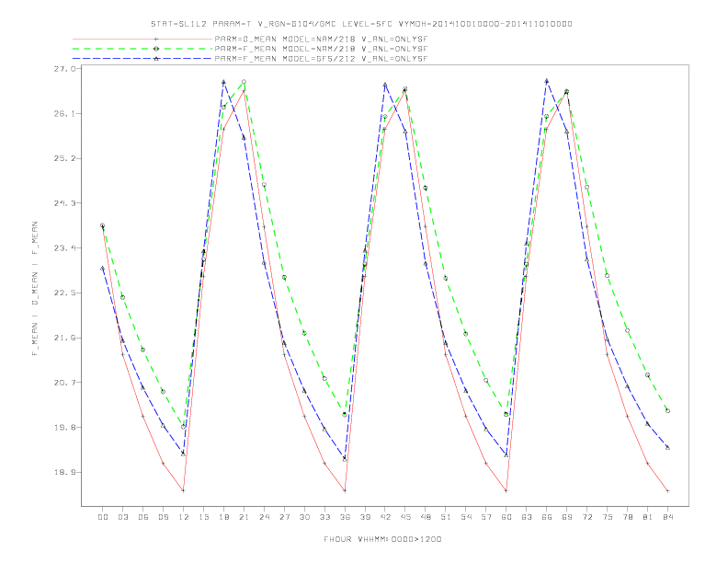This screenshot has width=728, height=563.
Task: Click the blue triangle peak marker above hour 66
Action: [x=547, y=80]
